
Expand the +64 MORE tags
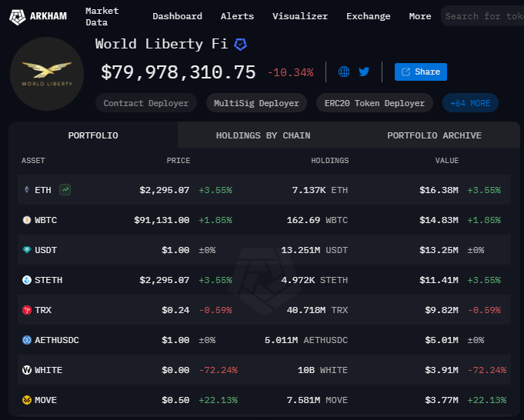[470, 103]
